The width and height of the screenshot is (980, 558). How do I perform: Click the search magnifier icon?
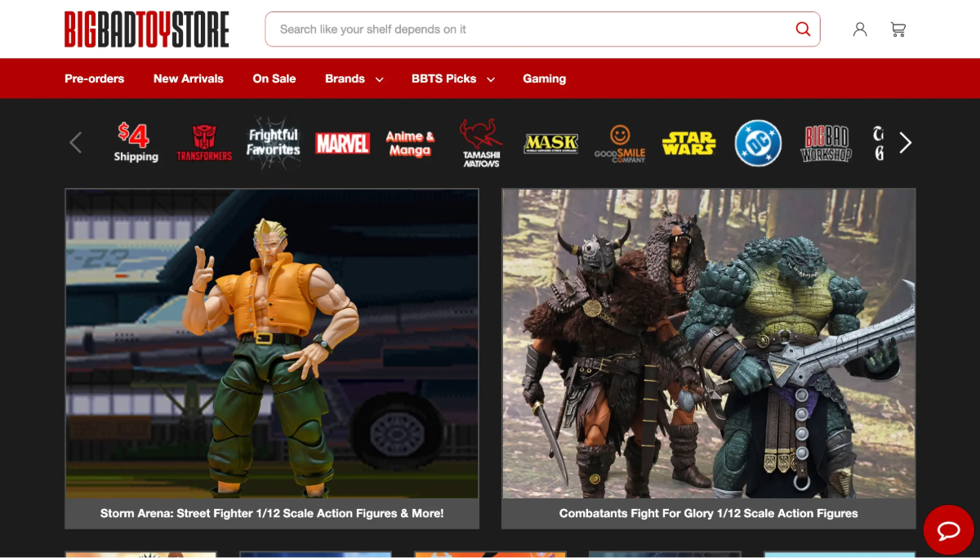[803, 29]
